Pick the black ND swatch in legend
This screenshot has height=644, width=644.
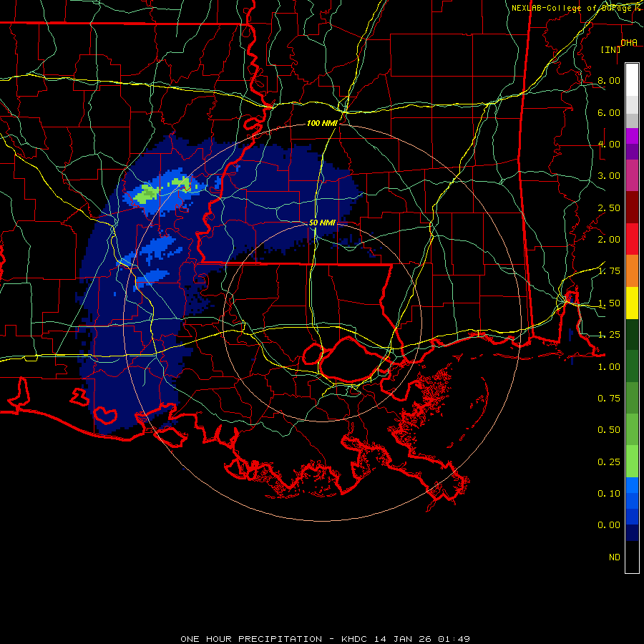coord(632,557)
